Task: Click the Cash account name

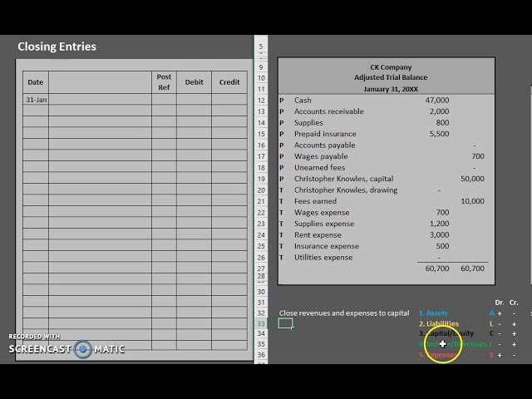Action: coord(303,100)
